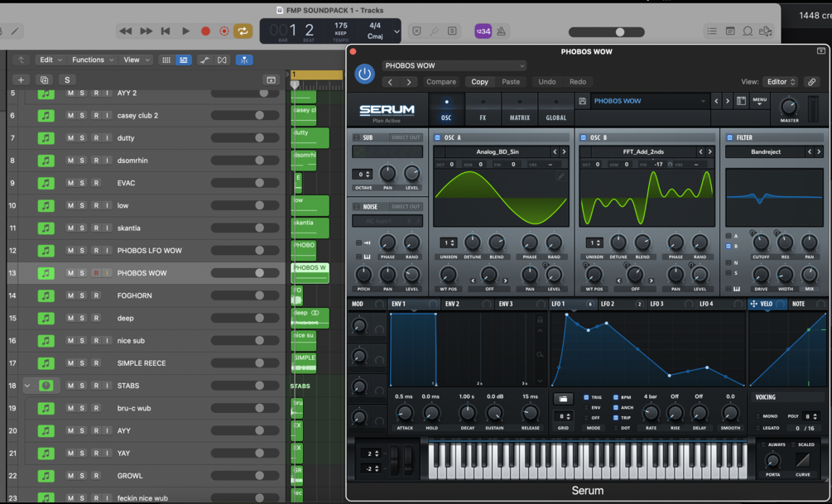The width and height of the screenshot is (832, 504).
Task: Click the red record button
Action: [x=205, y=31]
